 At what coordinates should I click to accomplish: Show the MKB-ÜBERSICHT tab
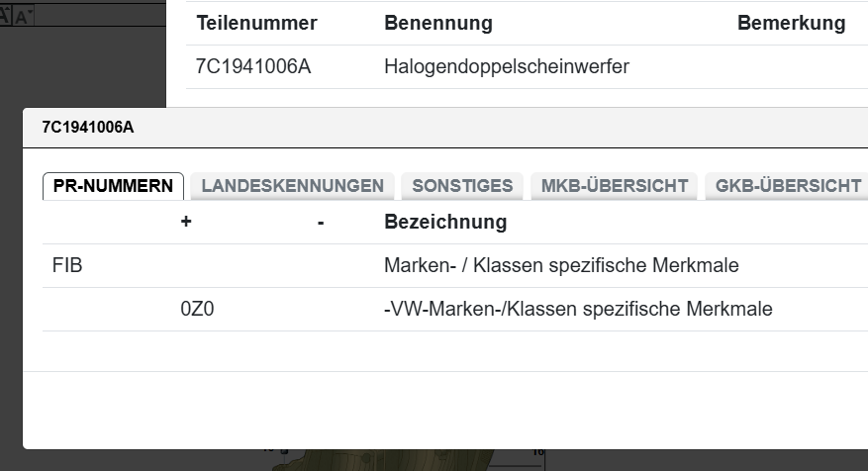(615, 185)
